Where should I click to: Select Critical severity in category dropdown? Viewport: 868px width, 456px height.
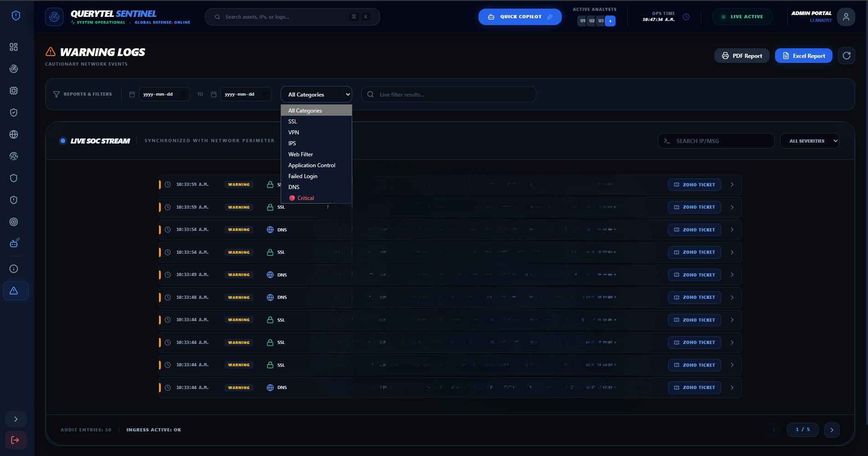click(x=305, y=198)
